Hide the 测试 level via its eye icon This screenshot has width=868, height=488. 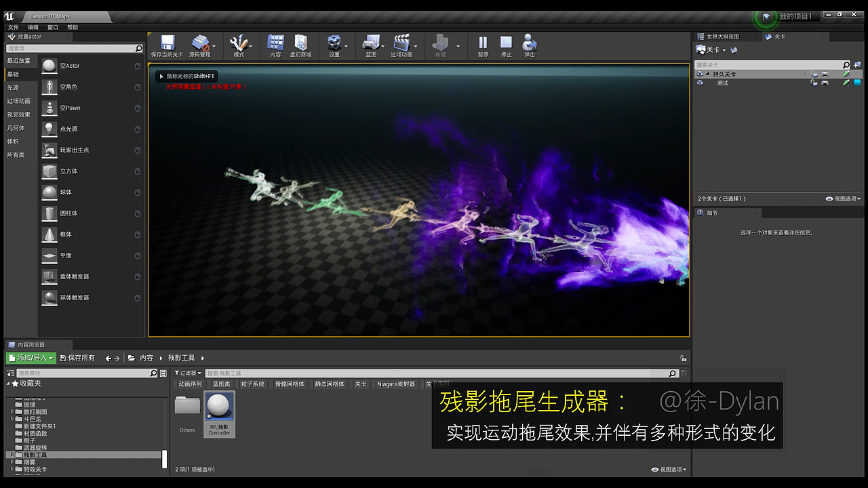click(699, 82)
